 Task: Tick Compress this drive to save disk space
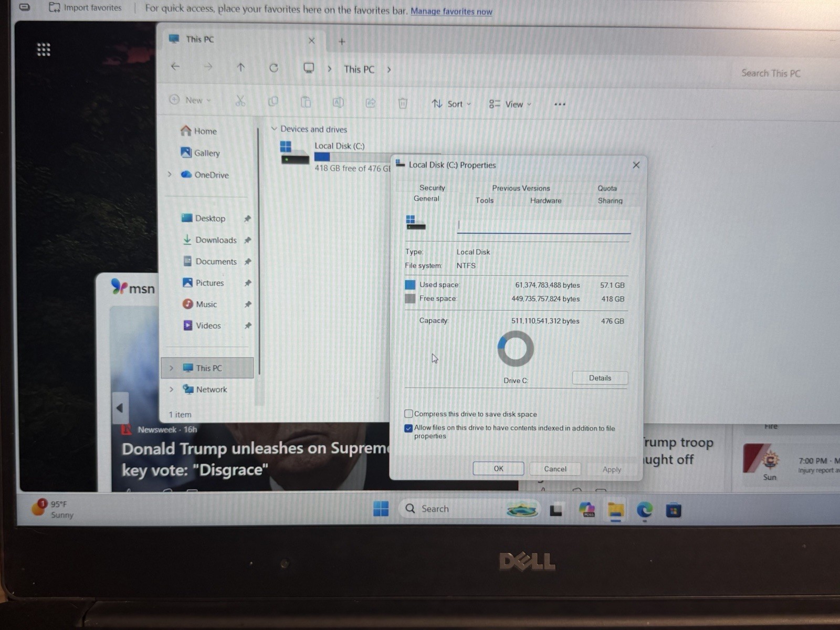408,414
